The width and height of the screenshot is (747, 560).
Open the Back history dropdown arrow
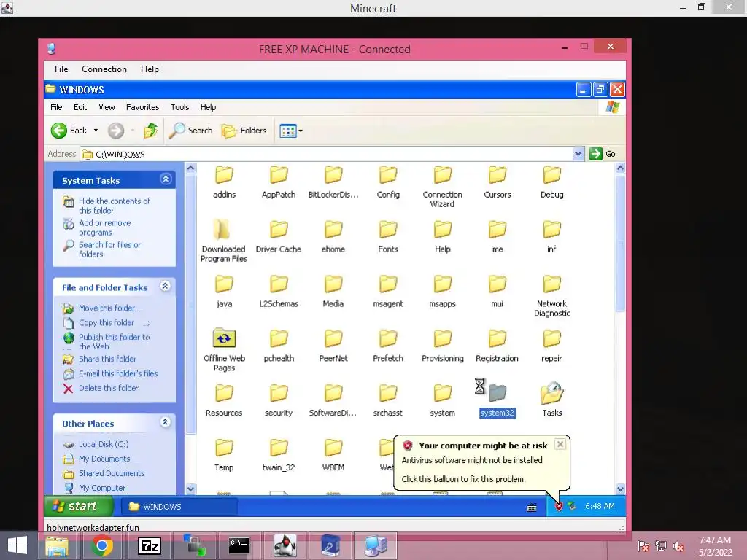(96, 130)
